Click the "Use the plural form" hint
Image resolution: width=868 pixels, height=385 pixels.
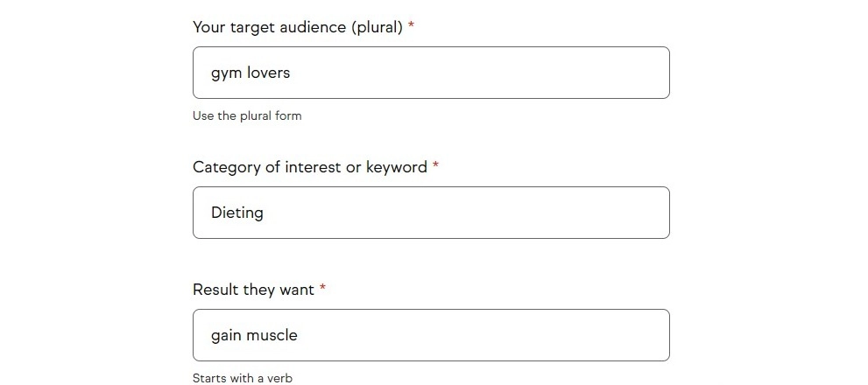247,115
